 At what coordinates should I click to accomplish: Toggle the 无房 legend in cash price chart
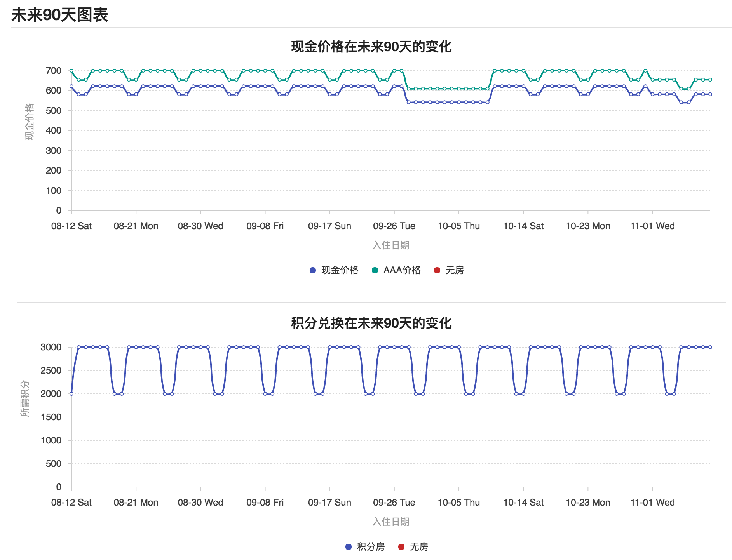click(x=449, y=270)
